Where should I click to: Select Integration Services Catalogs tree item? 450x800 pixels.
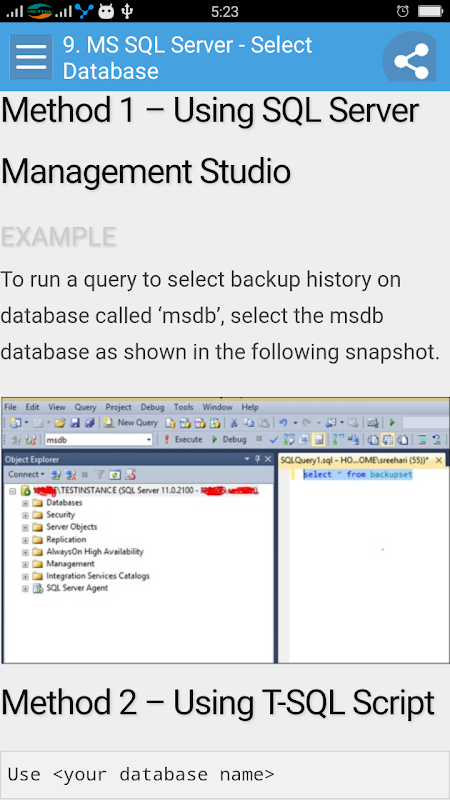[98, 576]
